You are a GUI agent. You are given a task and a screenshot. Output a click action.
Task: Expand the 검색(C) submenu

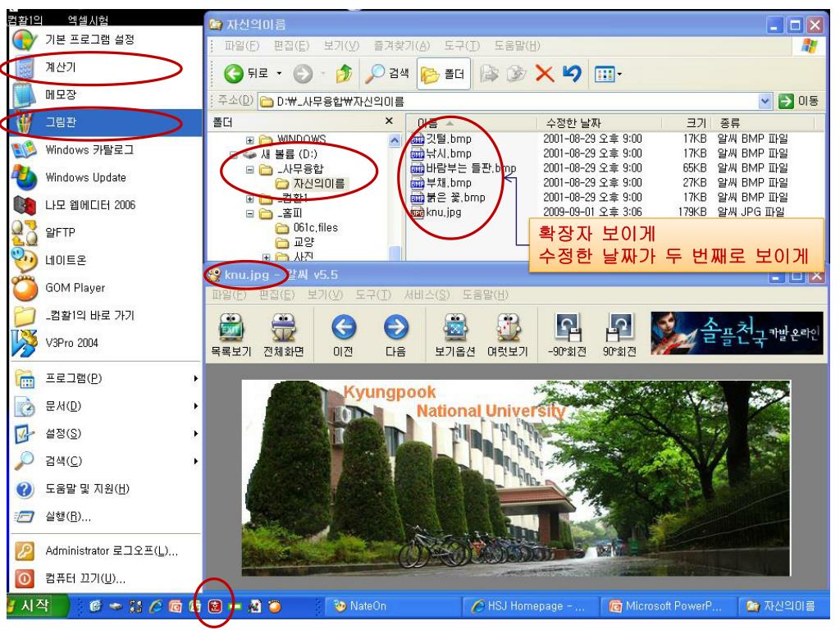pos(105,461)
